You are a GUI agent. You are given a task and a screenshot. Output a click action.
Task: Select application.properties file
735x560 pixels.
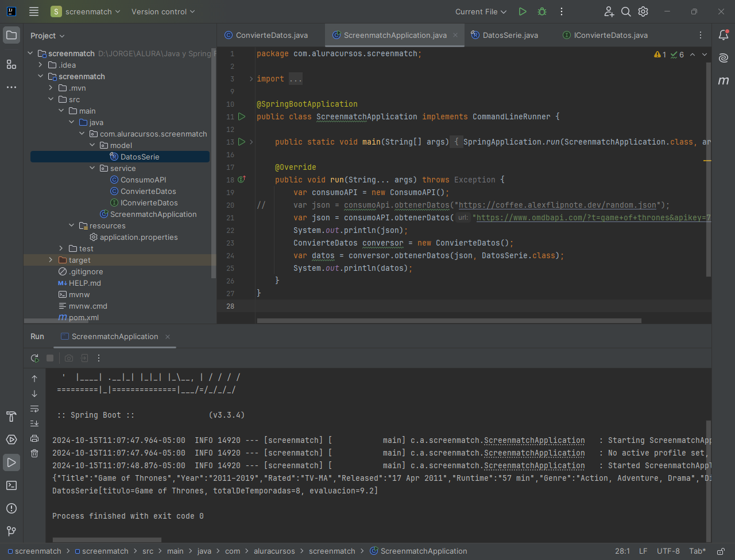tap(138, 237)
